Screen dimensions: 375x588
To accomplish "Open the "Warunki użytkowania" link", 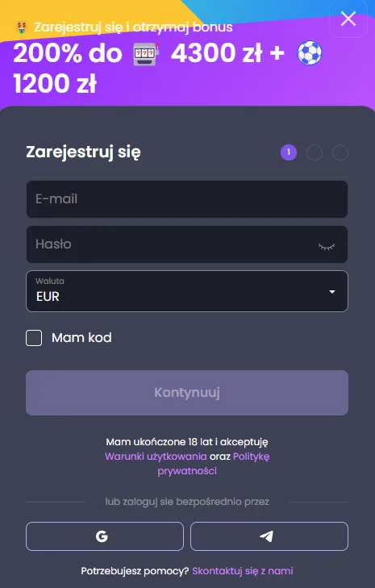I will [x=156, y=456].
